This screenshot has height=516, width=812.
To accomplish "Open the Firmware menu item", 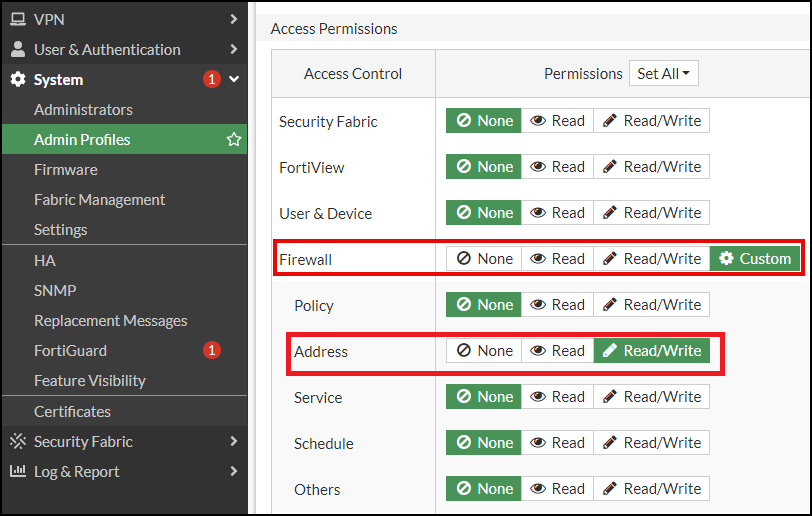I will coord(66,170).
